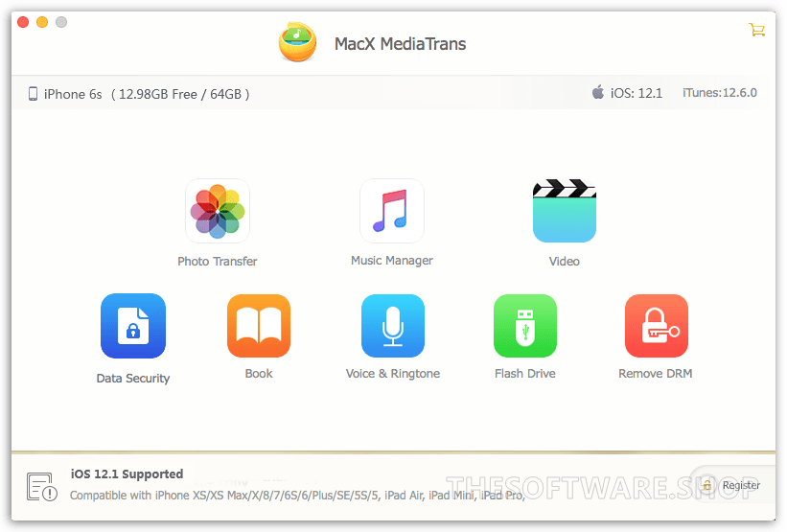The height and width of the screenshot is (532, 787).
Task: Open the Flash Drive USB icon
Action: [525, 326]
